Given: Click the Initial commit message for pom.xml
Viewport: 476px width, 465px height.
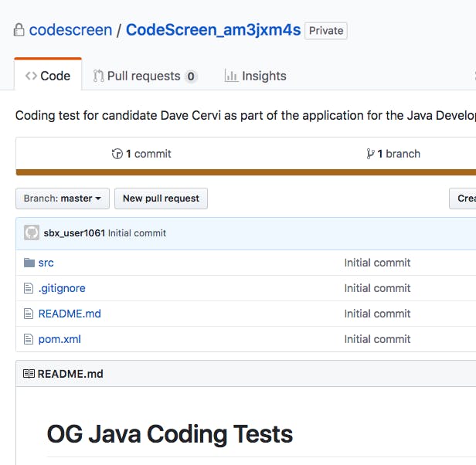Looking at the screenshot, I should pos(377,339).
